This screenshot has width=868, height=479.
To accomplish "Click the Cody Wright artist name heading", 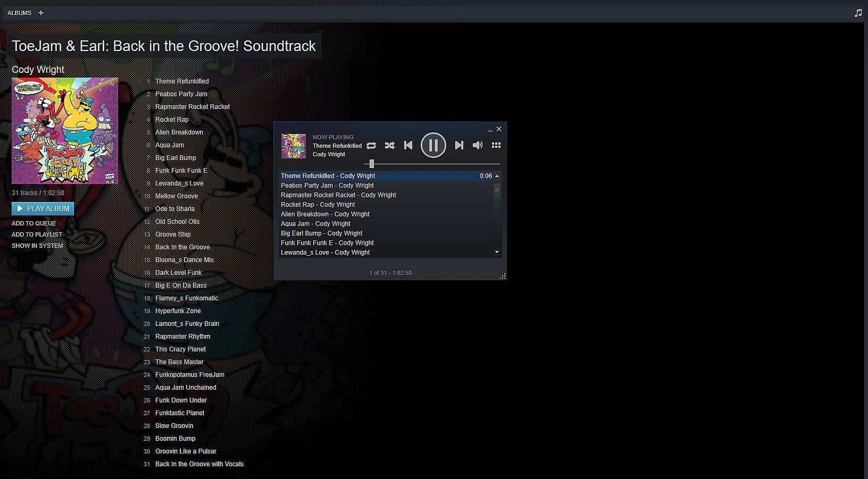I will click(38, 70).
